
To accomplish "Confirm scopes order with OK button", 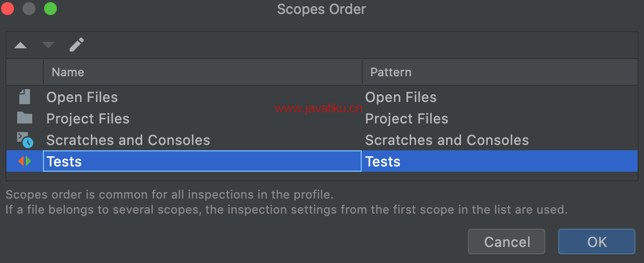I will coord(597,242).
